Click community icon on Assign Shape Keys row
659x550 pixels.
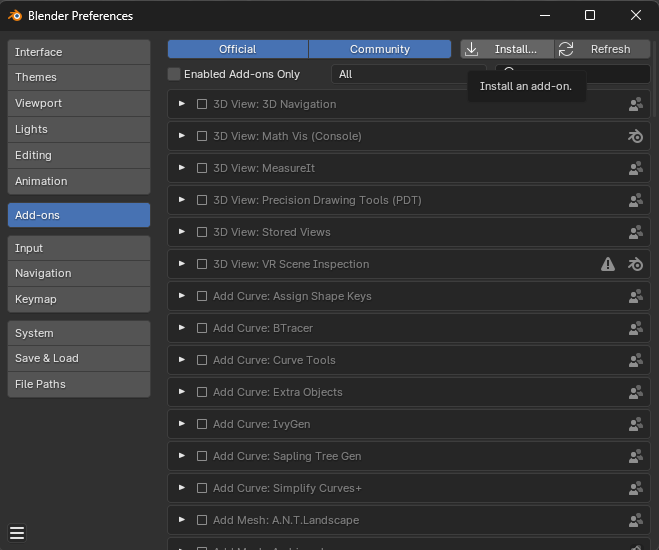(x=635, y=296)
